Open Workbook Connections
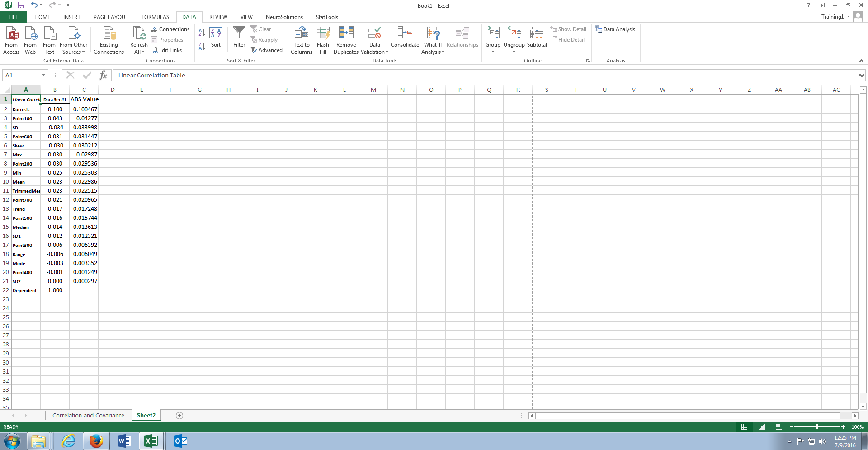Image resolution: width=868 pixels, height=450 pixels. point(170,29)
